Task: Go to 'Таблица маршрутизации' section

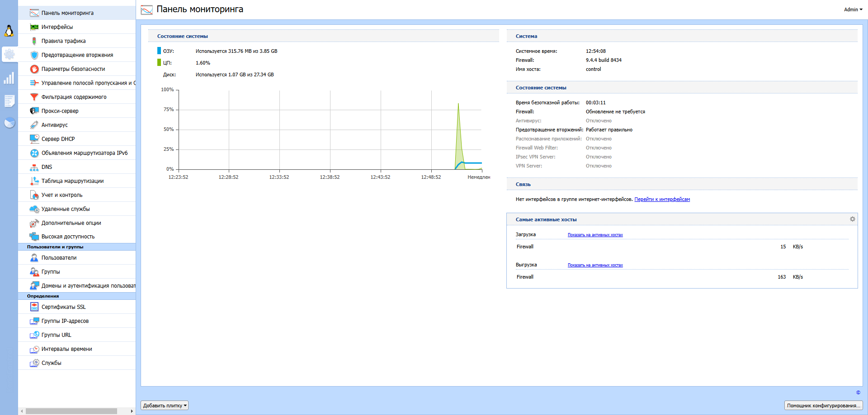Action: (72, 181)
